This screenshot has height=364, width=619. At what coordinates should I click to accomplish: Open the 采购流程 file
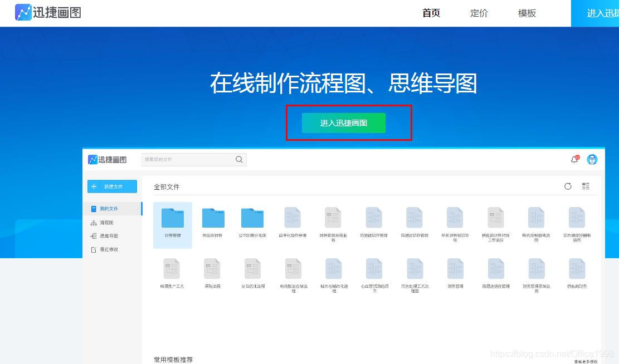click(212, 273)
